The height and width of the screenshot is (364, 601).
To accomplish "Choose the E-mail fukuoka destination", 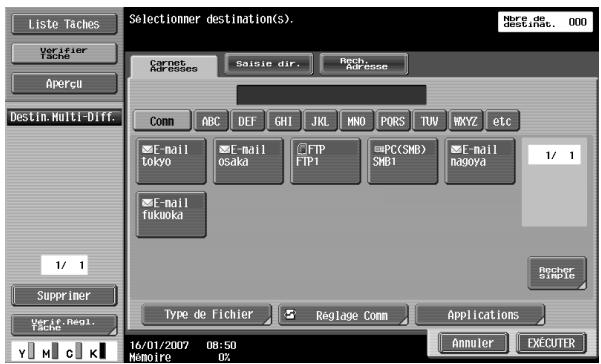I will click(x=171, y=215).
